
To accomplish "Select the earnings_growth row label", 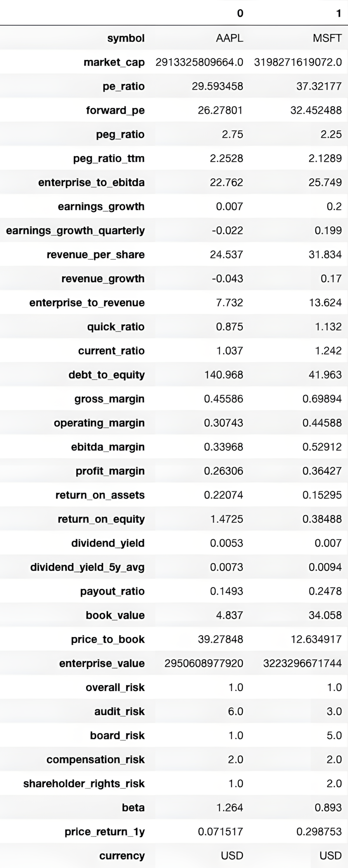I will pyautogui.click(x=101, y=207).
